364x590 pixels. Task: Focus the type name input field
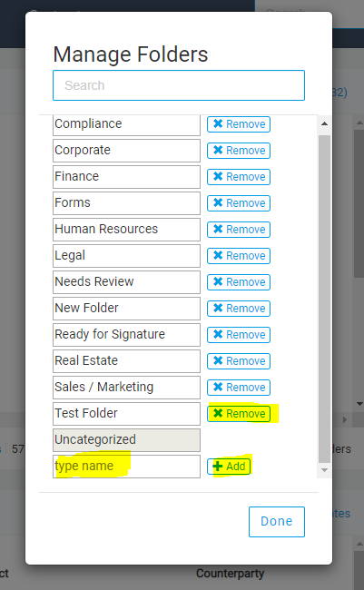[126, 467]
